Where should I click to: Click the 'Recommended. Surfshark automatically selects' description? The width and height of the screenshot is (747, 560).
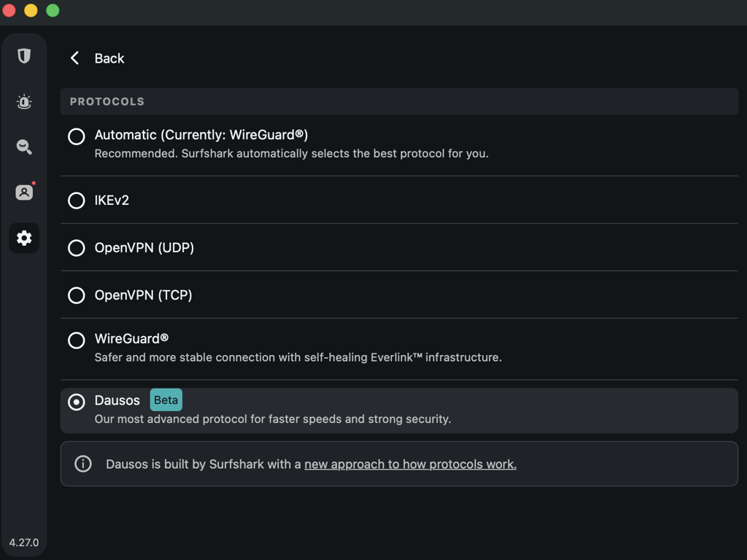click(292, 153)
